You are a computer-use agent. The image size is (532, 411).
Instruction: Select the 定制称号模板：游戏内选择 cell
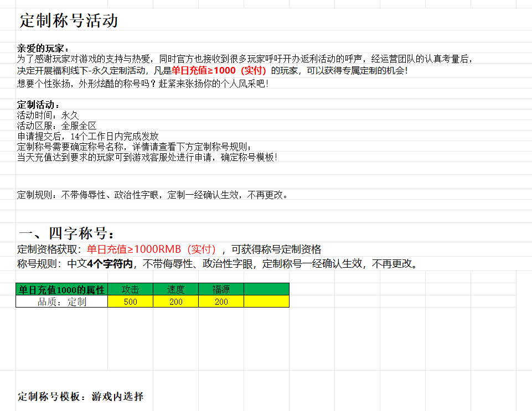click(x=81, y=397)
